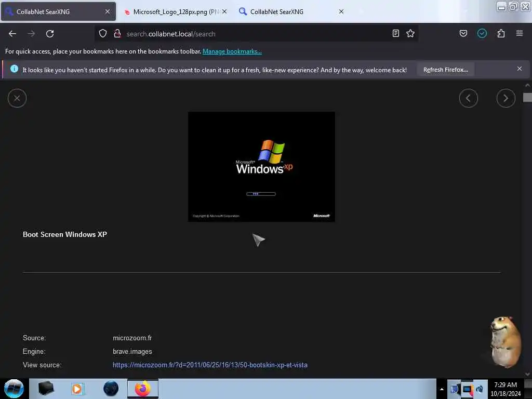532x399 pixels.
Task: Click the insecure connection padlock icon
Action: click(x=117, y=33)
